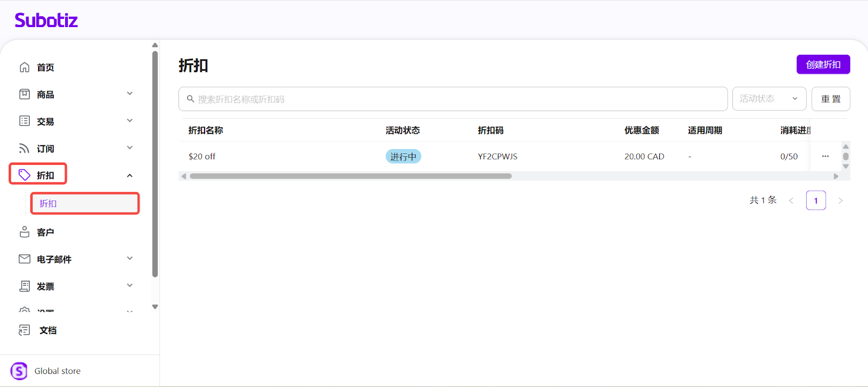Open the three-dots menu for $20 off
Image resolution: width=868 pixels, height=387 pixels.
pyautogui.click(x=825, y=156)
